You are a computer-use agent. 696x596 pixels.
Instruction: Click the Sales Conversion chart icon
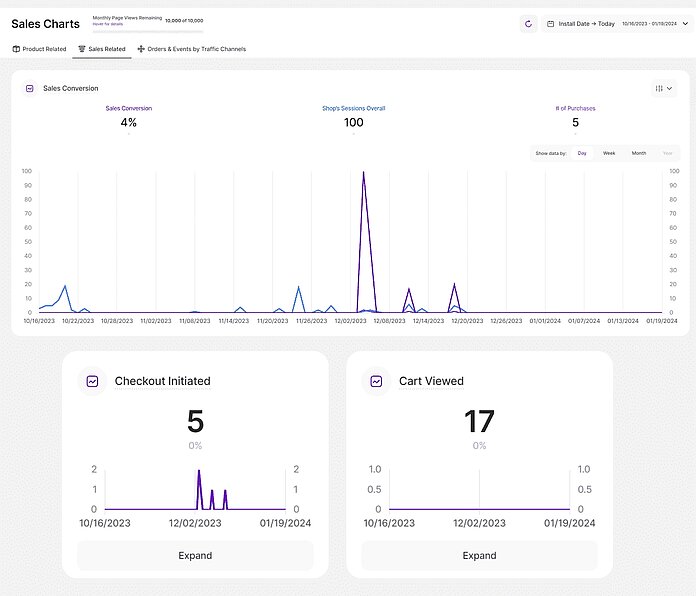coord(30,88)
